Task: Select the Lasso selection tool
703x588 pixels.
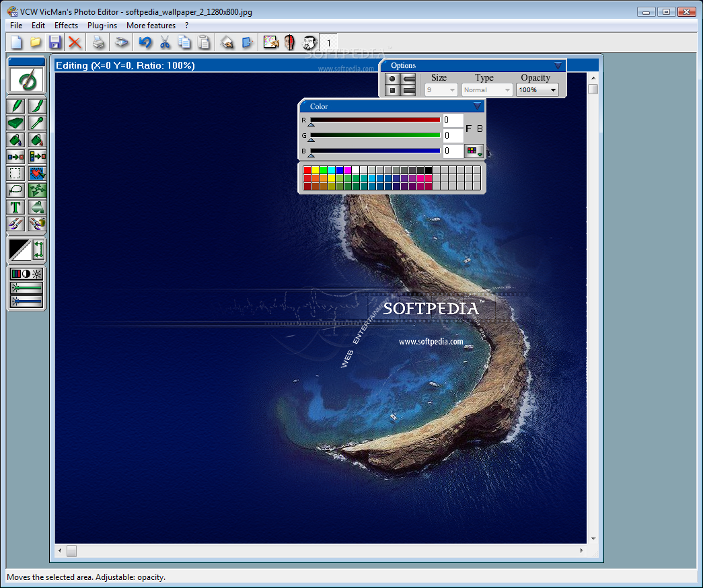Action: [16, 190]
